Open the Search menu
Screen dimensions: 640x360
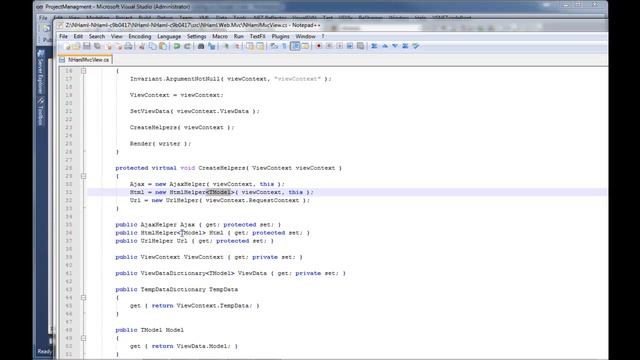(x=97, y=36)
